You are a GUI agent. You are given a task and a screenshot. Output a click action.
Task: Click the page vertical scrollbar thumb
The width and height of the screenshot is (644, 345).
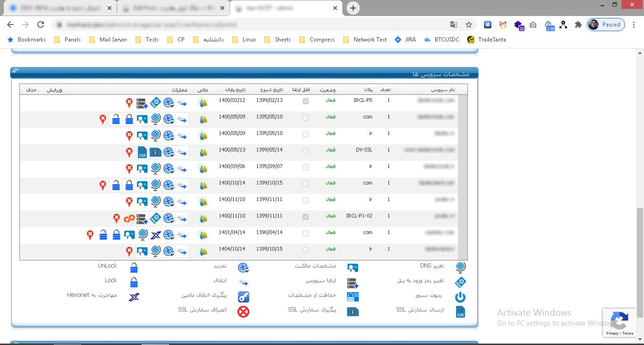pos(640,262)
